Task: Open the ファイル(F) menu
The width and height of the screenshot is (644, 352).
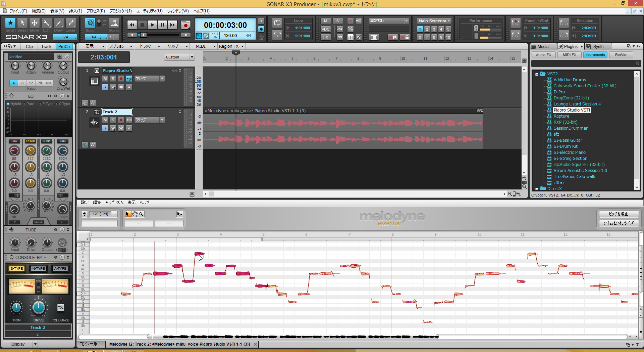Action: point(18,11)
